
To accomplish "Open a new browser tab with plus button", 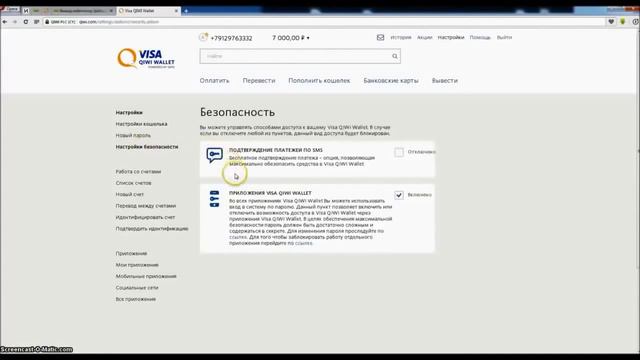I will [x=186, y=11].
